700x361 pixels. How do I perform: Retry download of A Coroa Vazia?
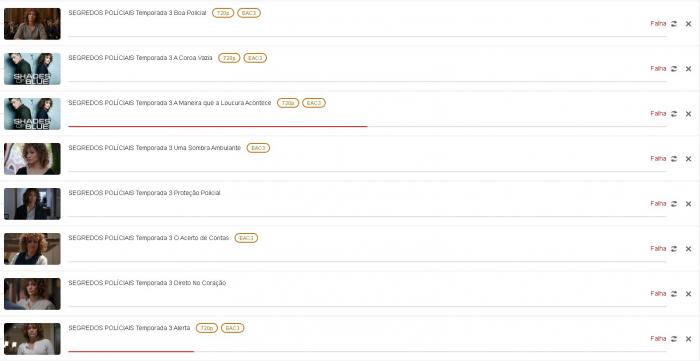click(674, 69)
